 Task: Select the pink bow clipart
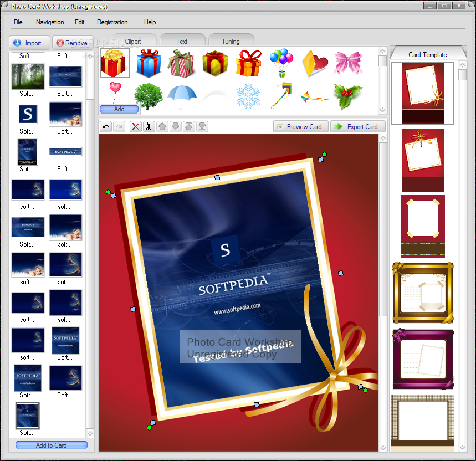pyautogui.click(x=348, y=63)
